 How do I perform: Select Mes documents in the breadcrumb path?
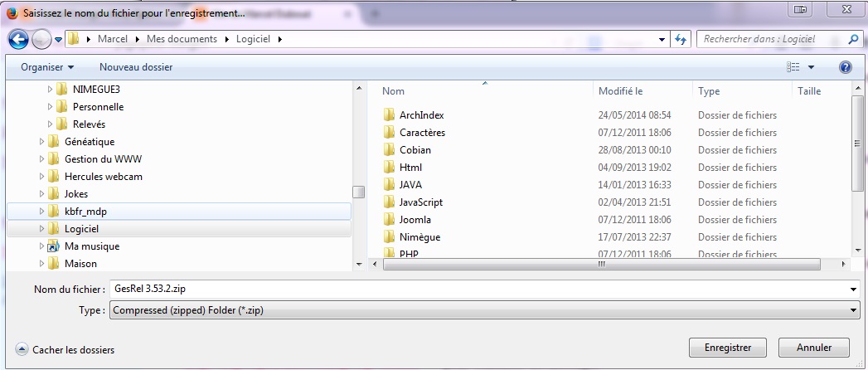tap(182, 39)
